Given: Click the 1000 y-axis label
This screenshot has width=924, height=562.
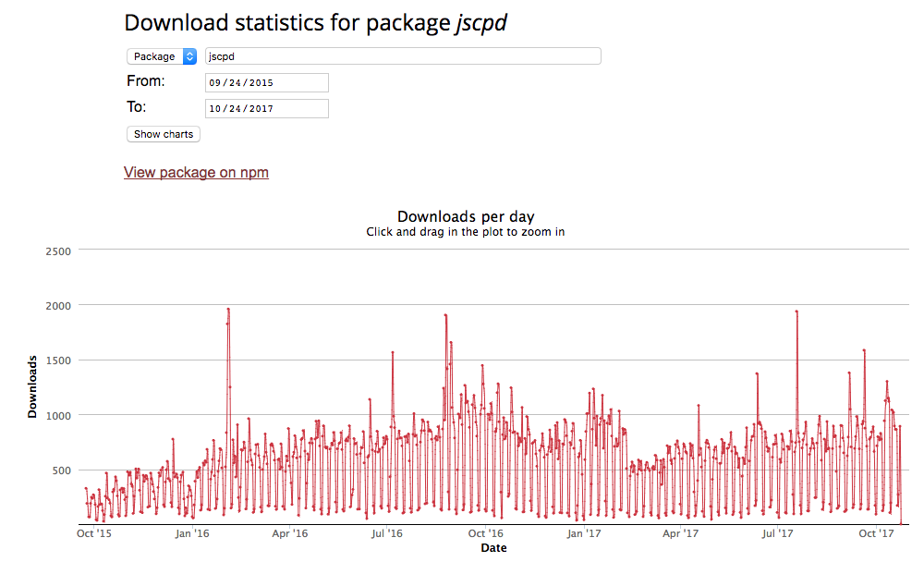Looking at the screenshot, I should 58,416.
